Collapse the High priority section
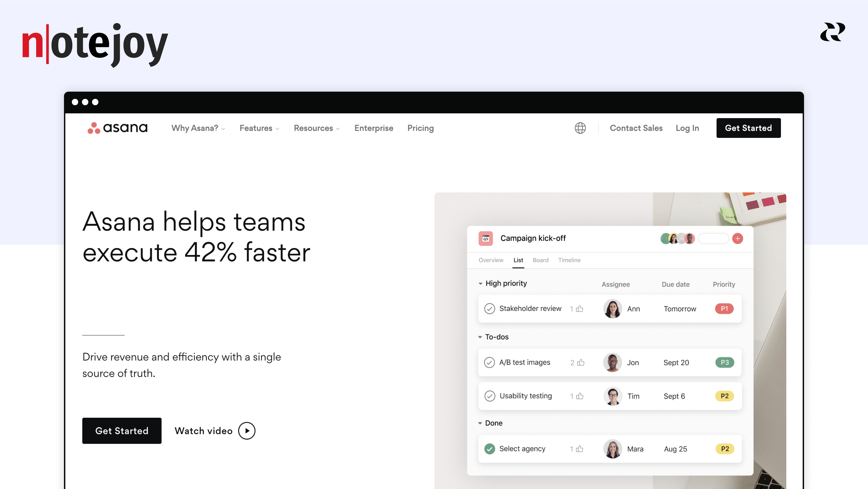This screenshot has height=489, width=868. pos(480,284)
